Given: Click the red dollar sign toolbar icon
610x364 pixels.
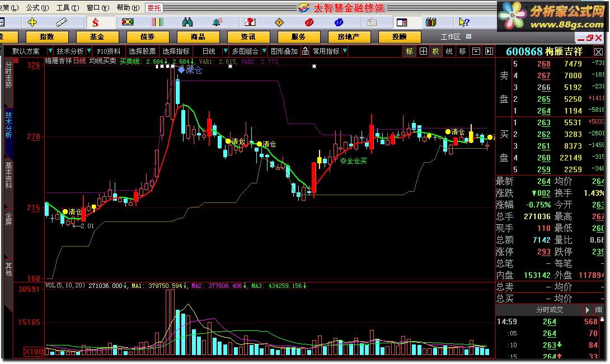Looking at the screenshot, I should coord(96,22).
